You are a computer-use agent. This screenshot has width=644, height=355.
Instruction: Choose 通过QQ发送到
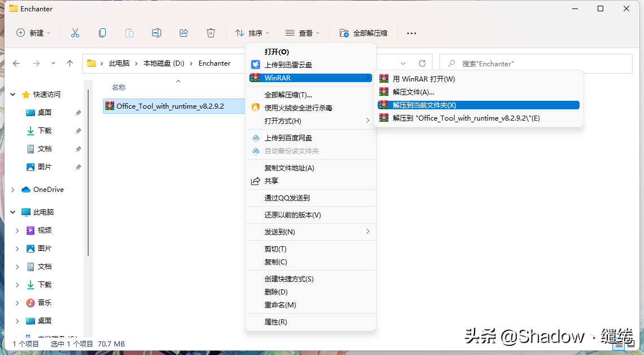[310, 198]
